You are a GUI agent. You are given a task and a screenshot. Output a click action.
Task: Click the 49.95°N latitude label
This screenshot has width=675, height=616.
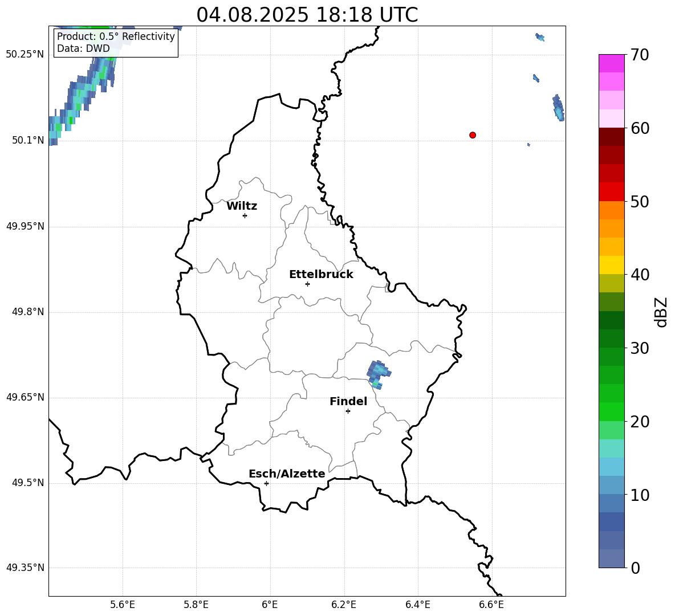point(25,226)
